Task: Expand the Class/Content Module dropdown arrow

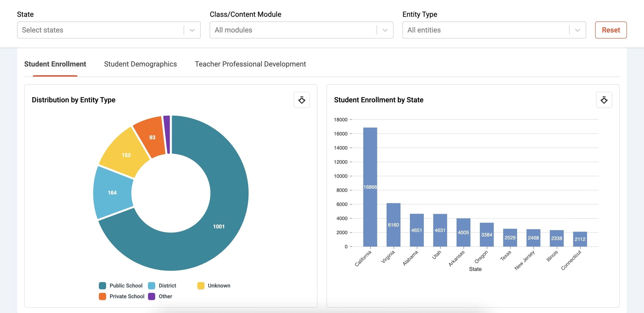Action: 385,30
